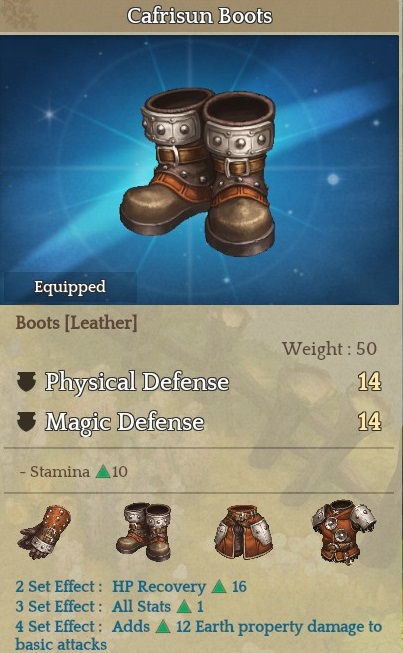
Task: Click the HP Recovery green triangle icon
Action: click(x=219, y=587)
